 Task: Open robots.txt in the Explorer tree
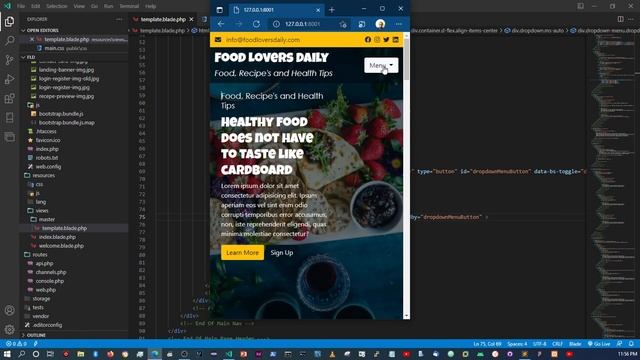[47, 158]
